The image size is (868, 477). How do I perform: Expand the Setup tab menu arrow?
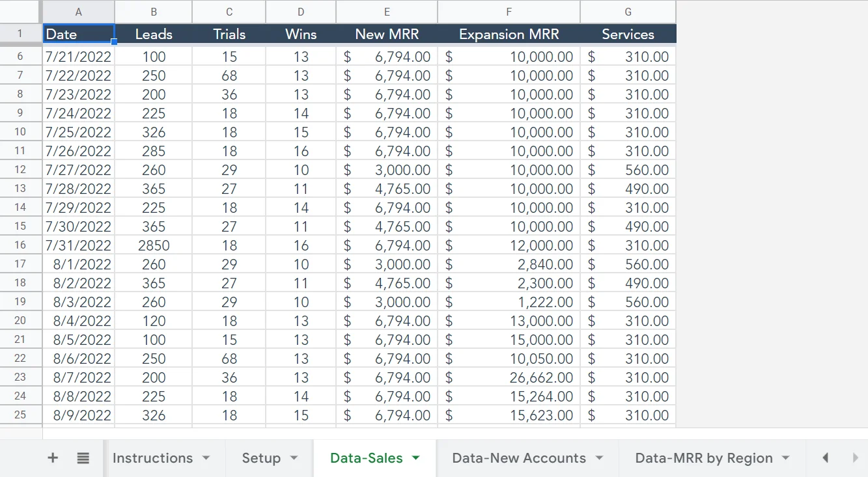coord(294,458)
